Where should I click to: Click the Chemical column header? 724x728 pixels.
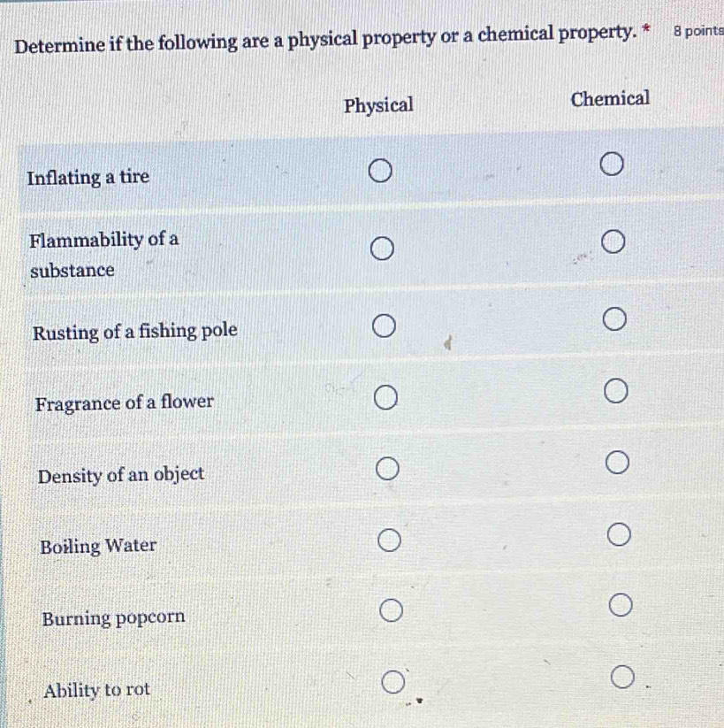(x=611, y=98)
